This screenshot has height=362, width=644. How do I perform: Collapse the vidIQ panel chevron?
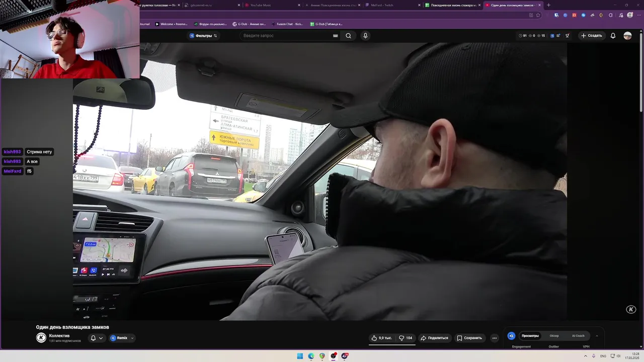(x=597, y=336)
